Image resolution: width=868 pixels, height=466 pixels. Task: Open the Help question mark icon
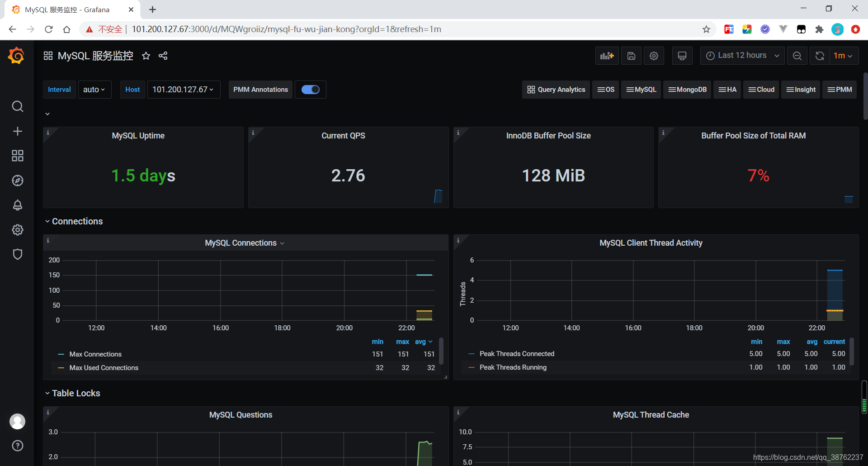coord(18,446)
